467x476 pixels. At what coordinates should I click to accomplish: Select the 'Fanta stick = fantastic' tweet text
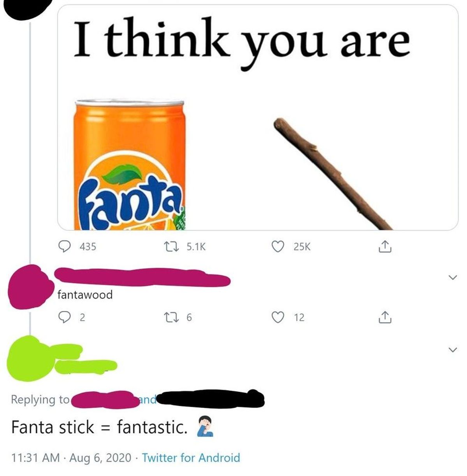click(x=100, y=427)
